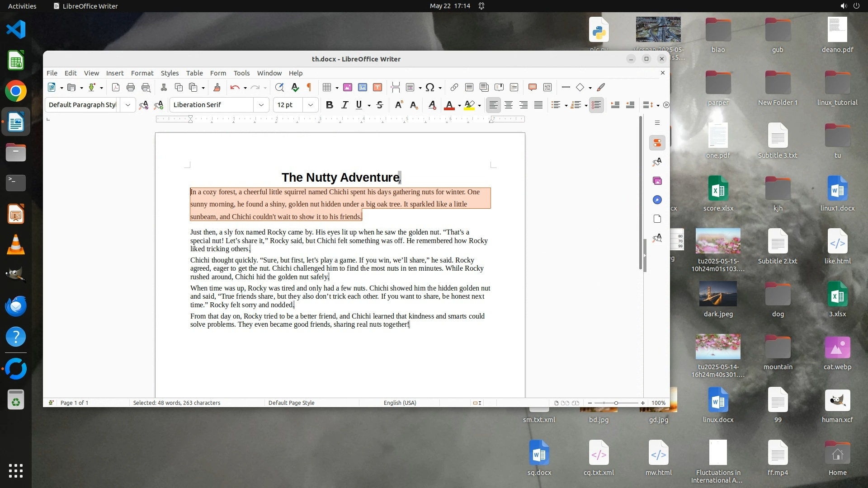Click the Insert Image toolbar icon

coord(347,88)
